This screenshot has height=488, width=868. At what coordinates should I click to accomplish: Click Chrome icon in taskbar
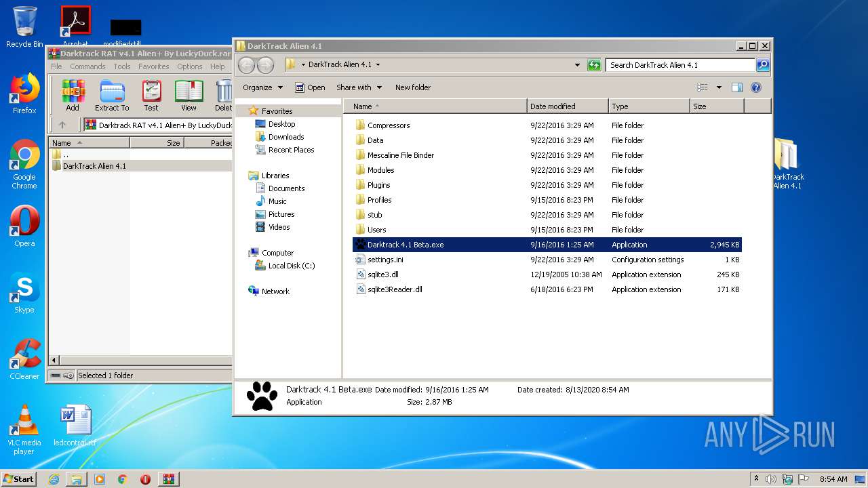(x=123, y=479)
